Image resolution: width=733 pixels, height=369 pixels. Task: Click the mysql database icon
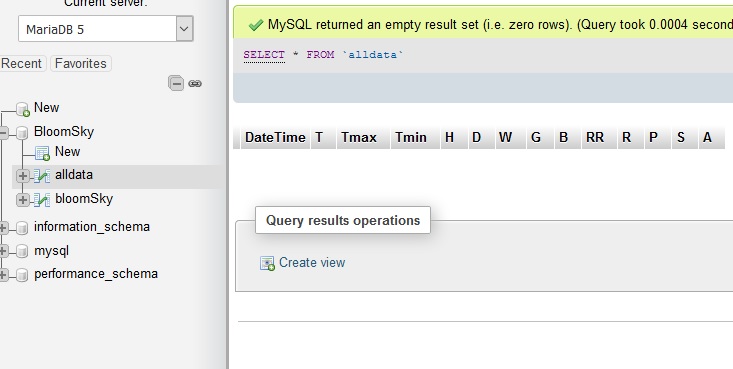point(22,252)
